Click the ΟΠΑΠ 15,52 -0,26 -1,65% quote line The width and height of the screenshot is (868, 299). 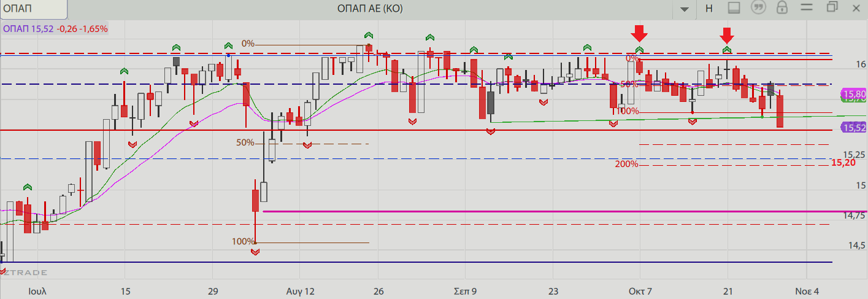[55, 28]
